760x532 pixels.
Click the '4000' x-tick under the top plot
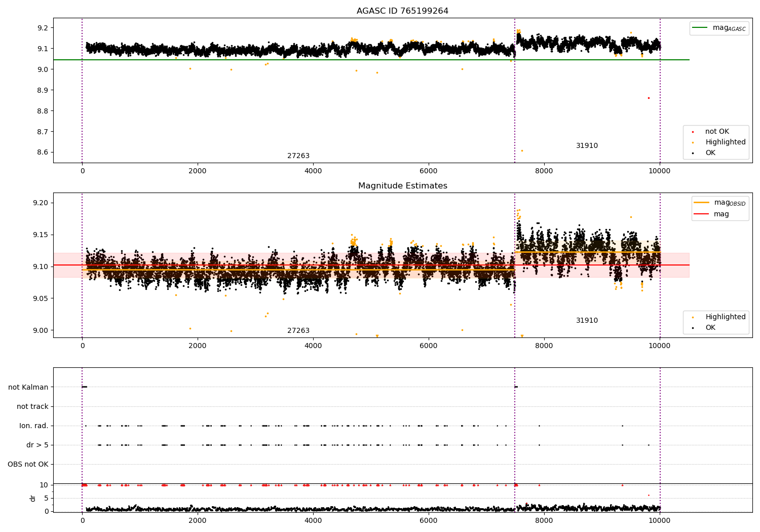click(x=313, y=171)
